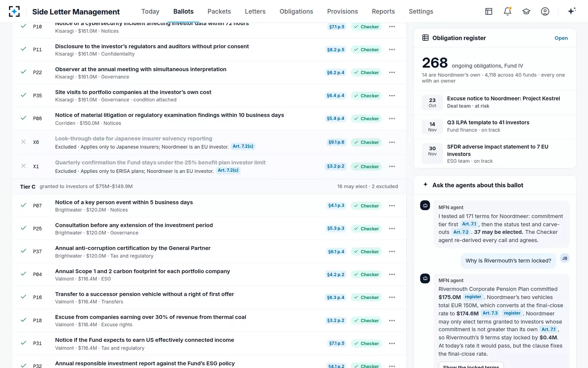Viewport: 588px width, 368px height.
Task: Open Excuse notice to Noordmeer obligation
Action: coord(494,102)
